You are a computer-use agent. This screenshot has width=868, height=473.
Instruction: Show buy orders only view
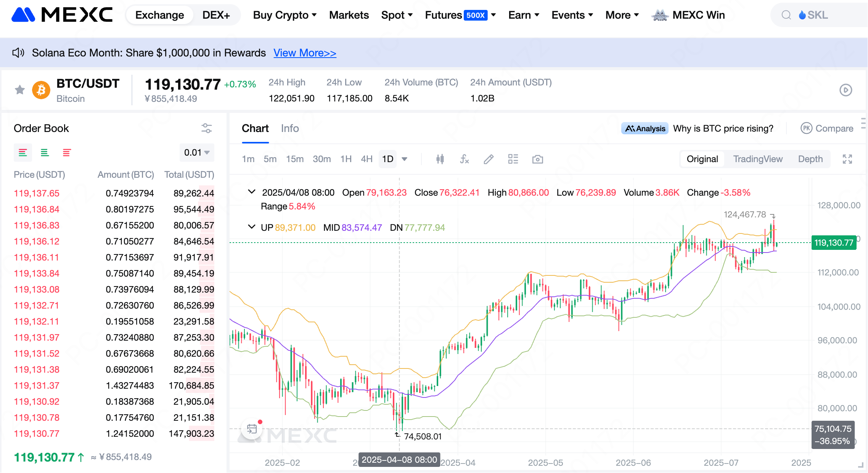coord(45,153)
